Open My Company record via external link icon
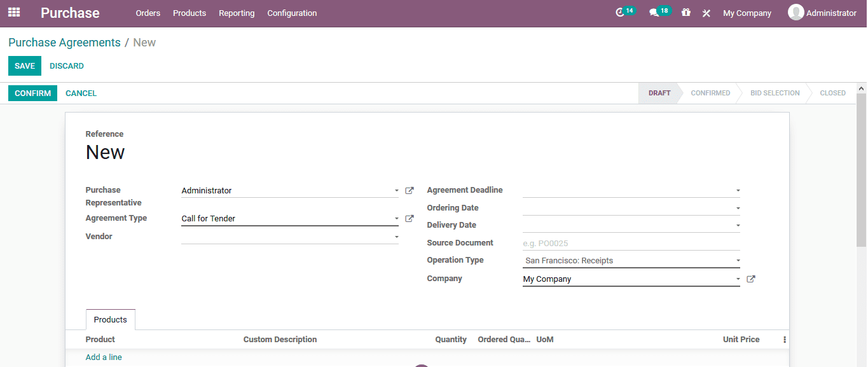The width and height of the screenshot is (868, 367). 750,278
